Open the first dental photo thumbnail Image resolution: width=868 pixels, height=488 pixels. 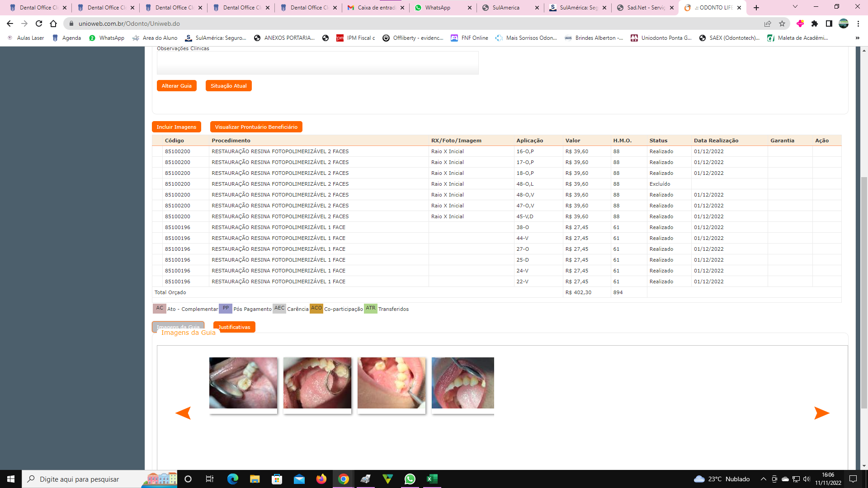pos(243,383)
